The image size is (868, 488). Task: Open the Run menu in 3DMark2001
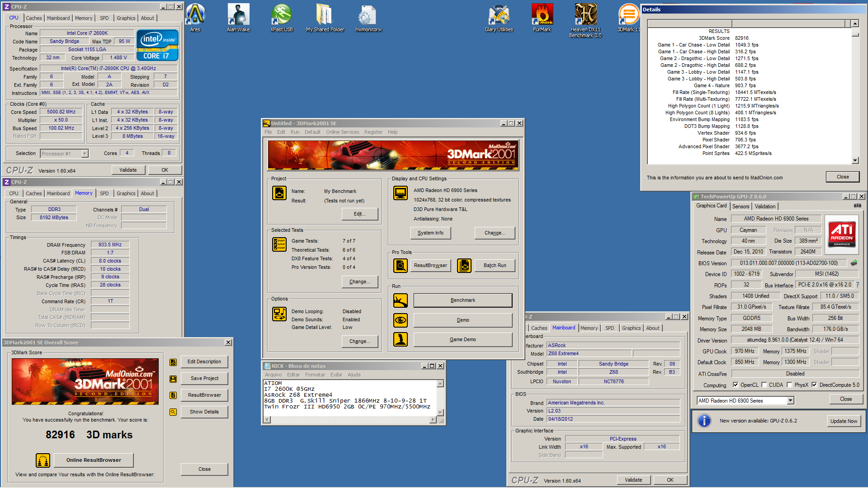coord(295,132)
